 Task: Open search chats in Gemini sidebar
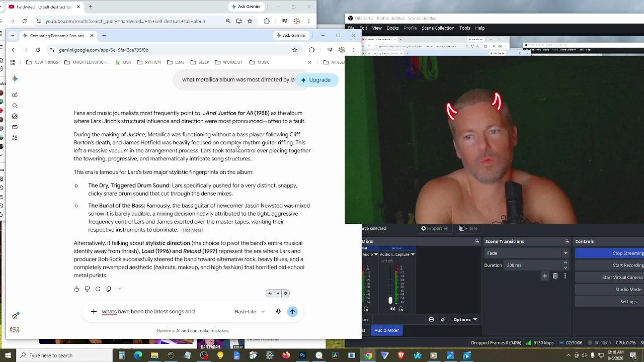coord(15,106)
